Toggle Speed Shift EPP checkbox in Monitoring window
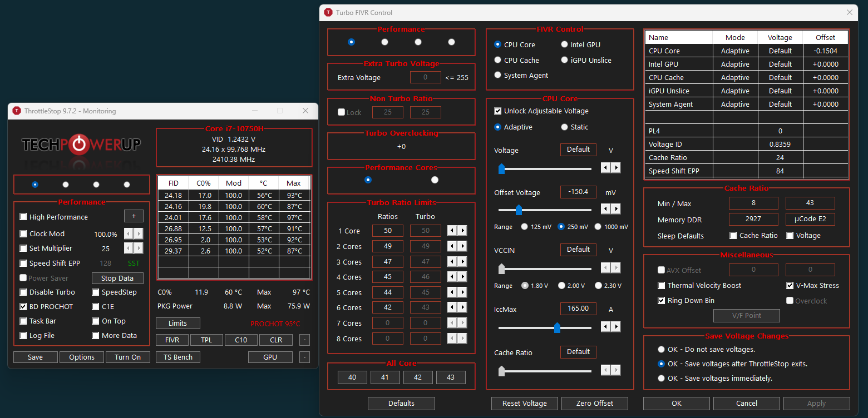The image size is (868, 418). pos(23,263)
